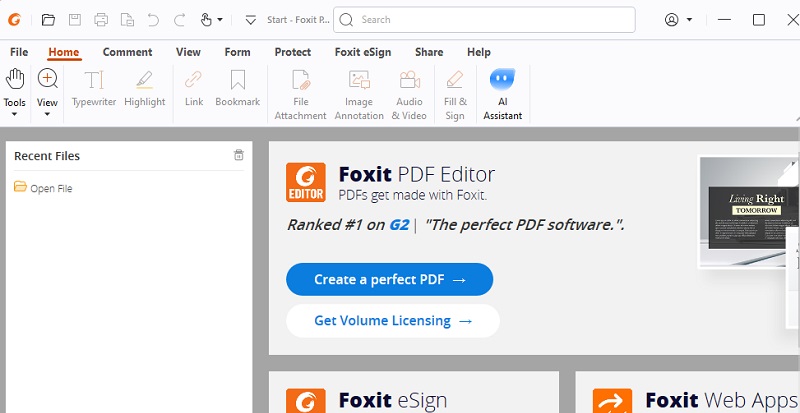Open touch mode dropdown arrow
The image size is (800, 413).
(220, 20)
